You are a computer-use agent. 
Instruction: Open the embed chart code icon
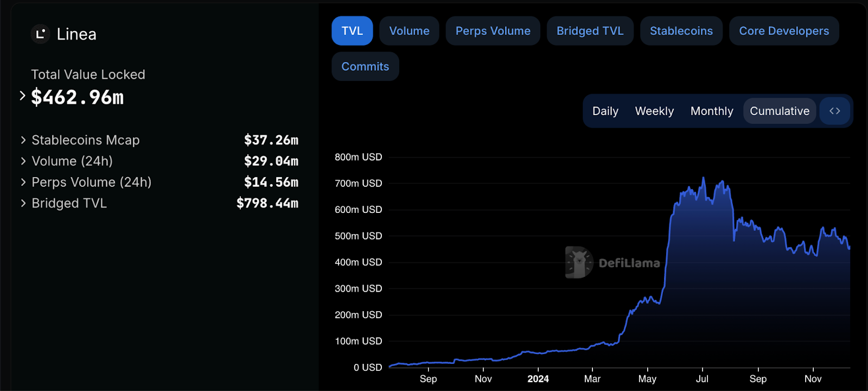834,111
